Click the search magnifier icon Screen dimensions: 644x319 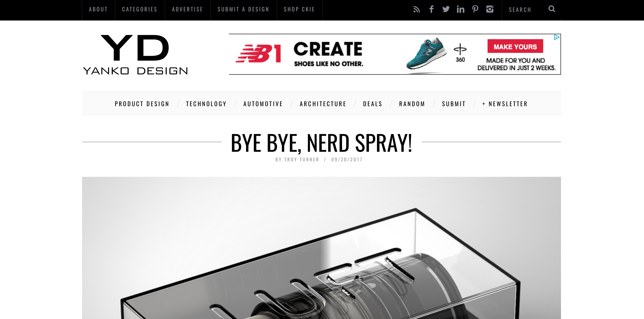click(x=552, y=9)
